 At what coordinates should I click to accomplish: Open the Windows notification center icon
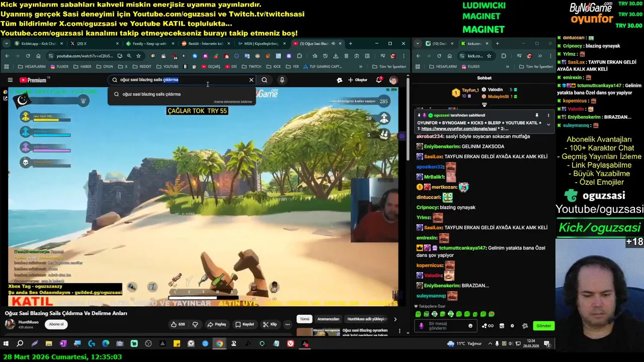(x=547, y=344)
